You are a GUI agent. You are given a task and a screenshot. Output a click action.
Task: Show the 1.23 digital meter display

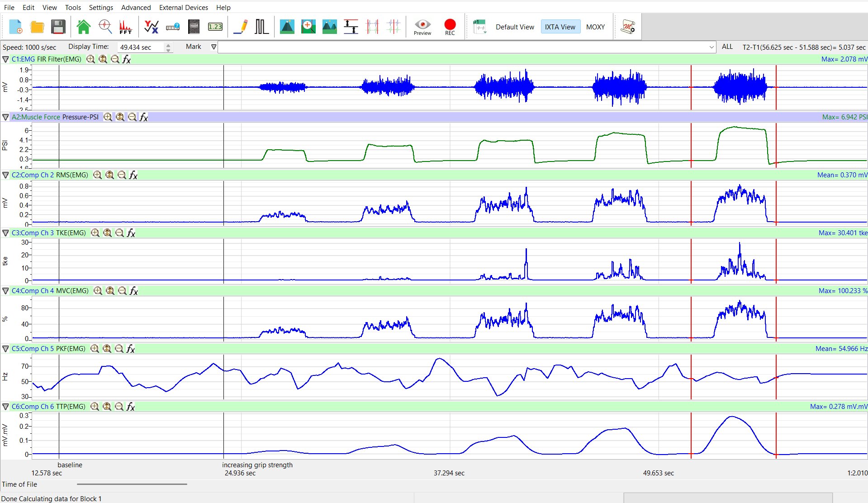pyautogui.click(x=215, y=27)
